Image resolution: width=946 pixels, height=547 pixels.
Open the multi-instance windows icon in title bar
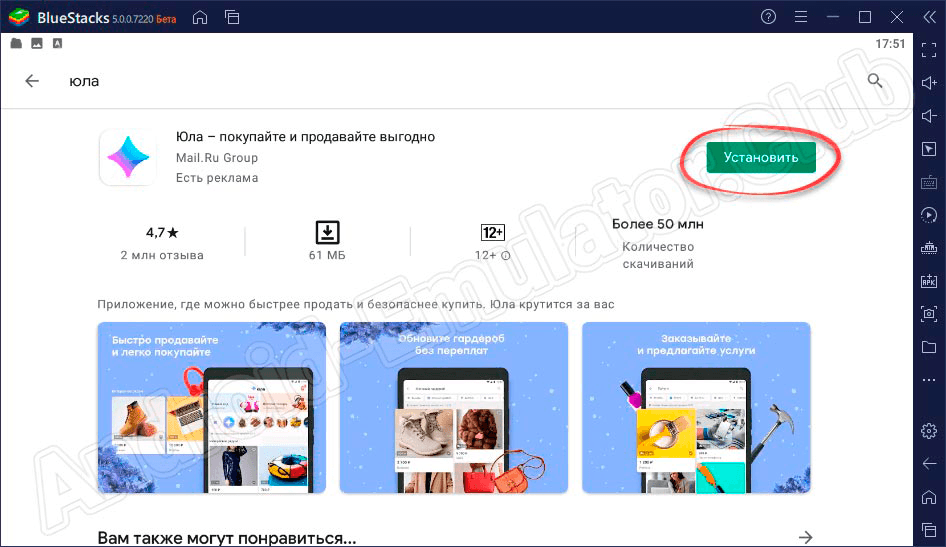coord(232,17)
